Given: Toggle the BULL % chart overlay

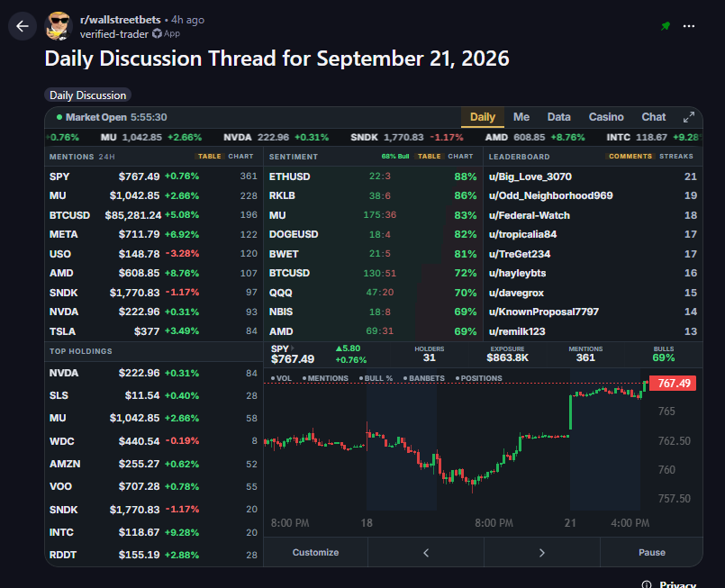Looking at the screenshot, I should coord(376,378).
